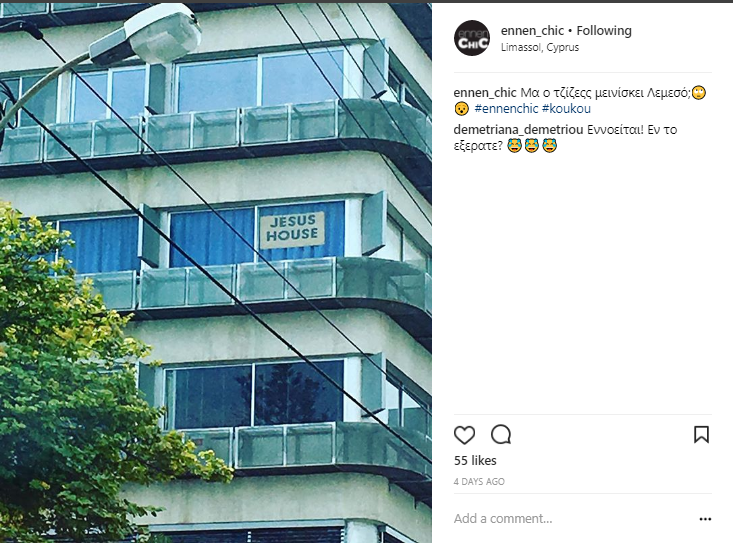Open comments via the speech bubble icon

click(x=501, y=435)
